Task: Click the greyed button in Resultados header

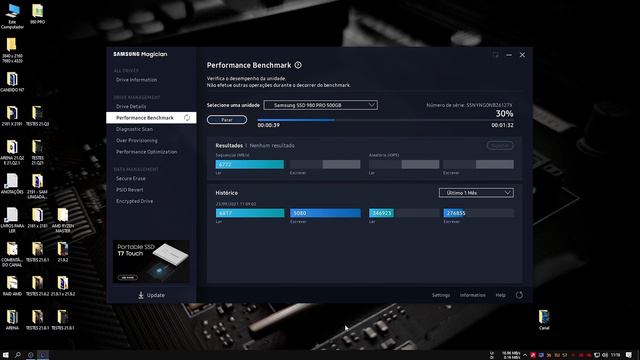Action: (x=500, y=145)
